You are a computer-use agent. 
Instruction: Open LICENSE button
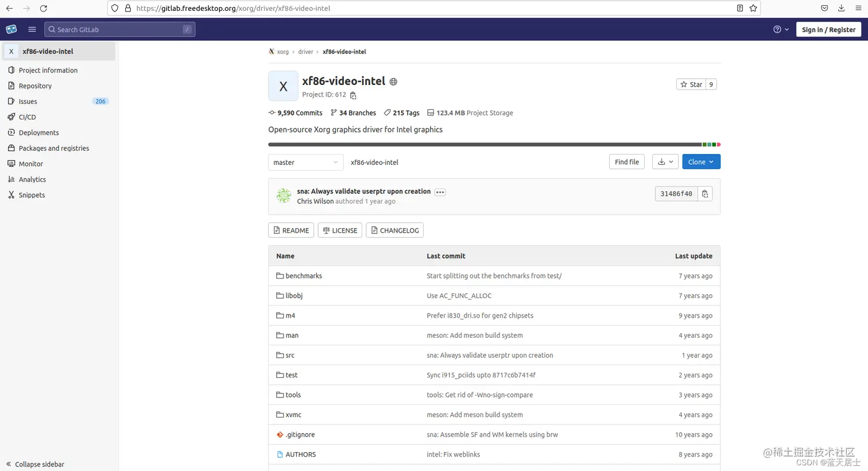pyautogui.click(x=340, y=230)
